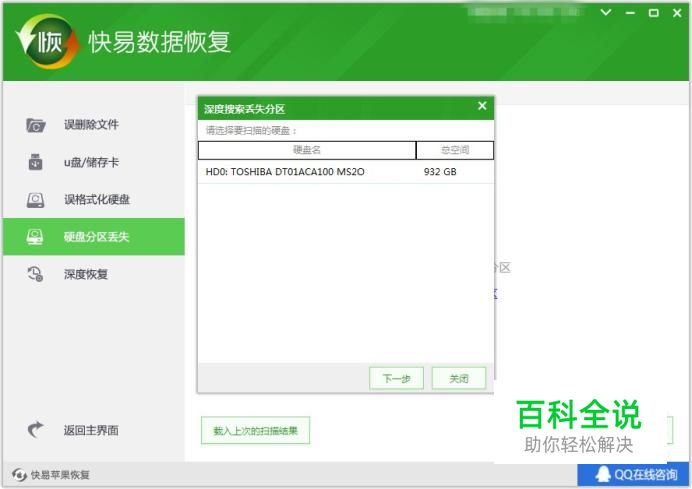
Task: Click the deleted files folder icon
Action: point(35,125)
